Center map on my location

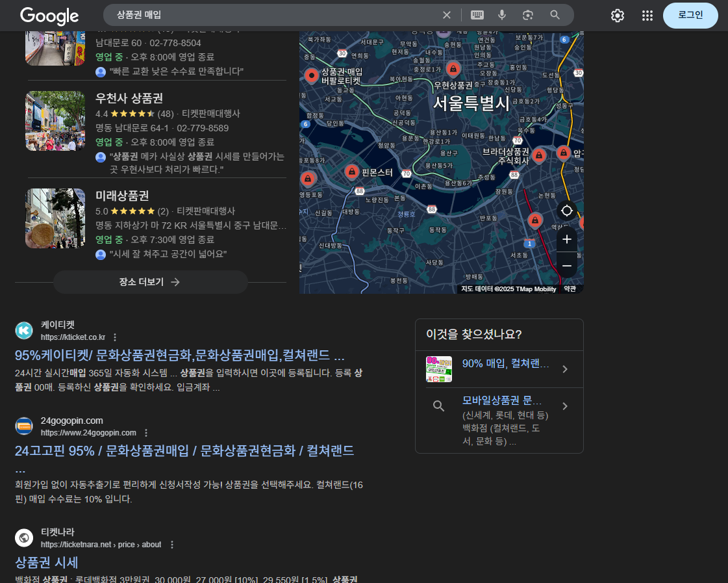(566, 211)
